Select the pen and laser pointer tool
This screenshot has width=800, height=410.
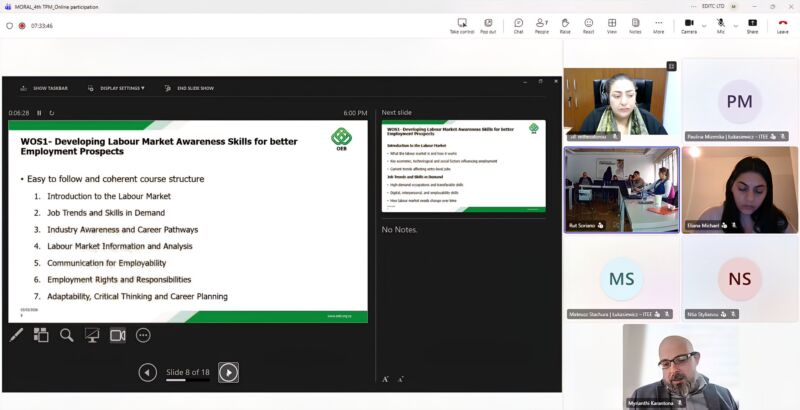pos(16,335)
